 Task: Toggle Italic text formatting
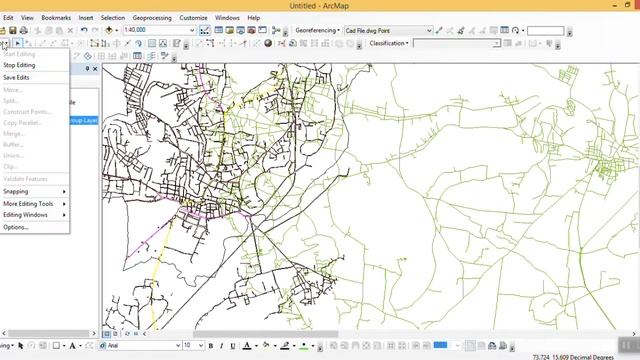(221, 346)
